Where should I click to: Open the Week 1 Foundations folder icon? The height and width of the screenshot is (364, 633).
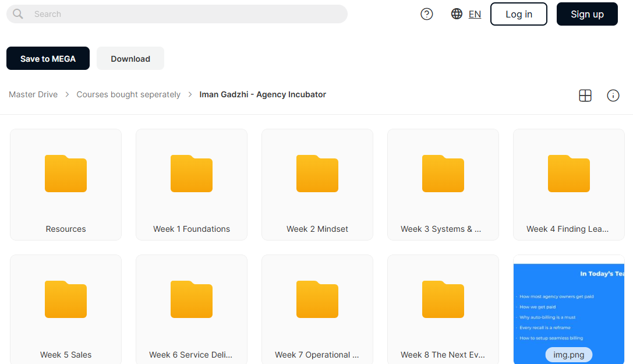pyautogui.click(x=192, y=174)
